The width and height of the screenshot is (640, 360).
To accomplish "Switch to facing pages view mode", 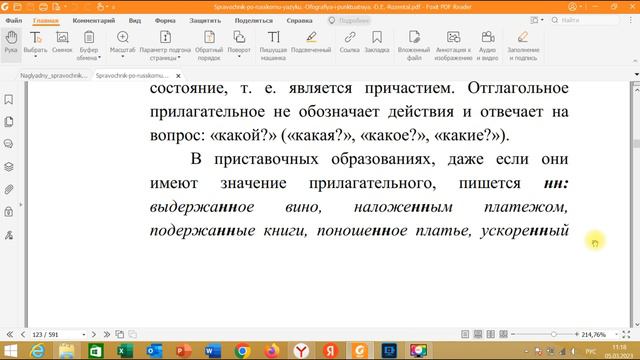I will coord(491,334).
